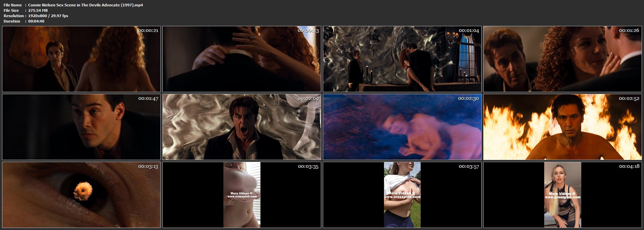Select the thumbnail frame at 00:01:04

click(x=402, y=59)
